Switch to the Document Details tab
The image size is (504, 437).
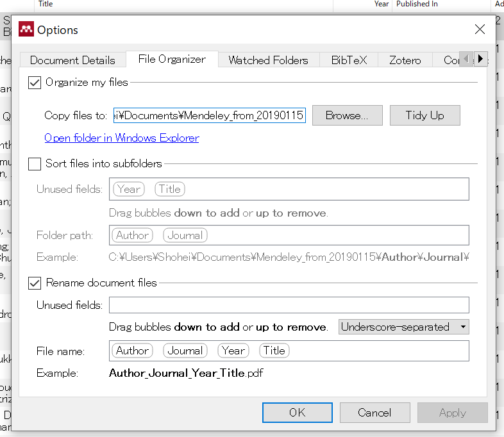point(72,60)
